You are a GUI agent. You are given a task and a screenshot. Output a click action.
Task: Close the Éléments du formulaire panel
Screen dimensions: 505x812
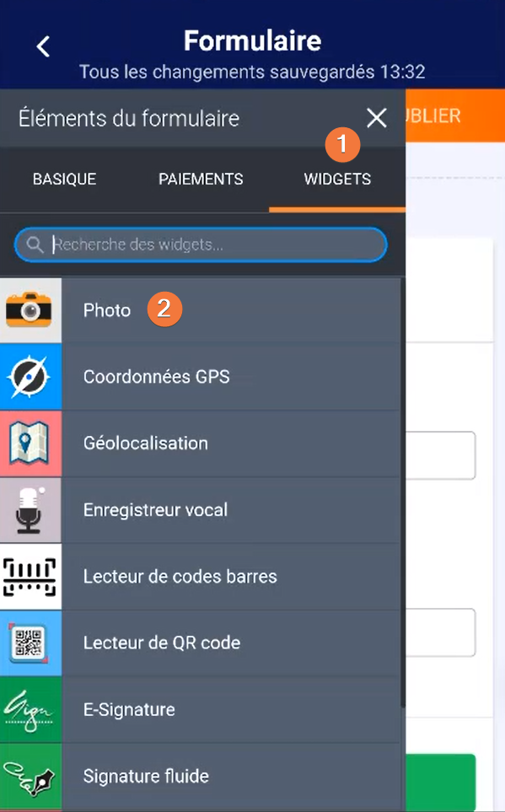tap(377, 118)
